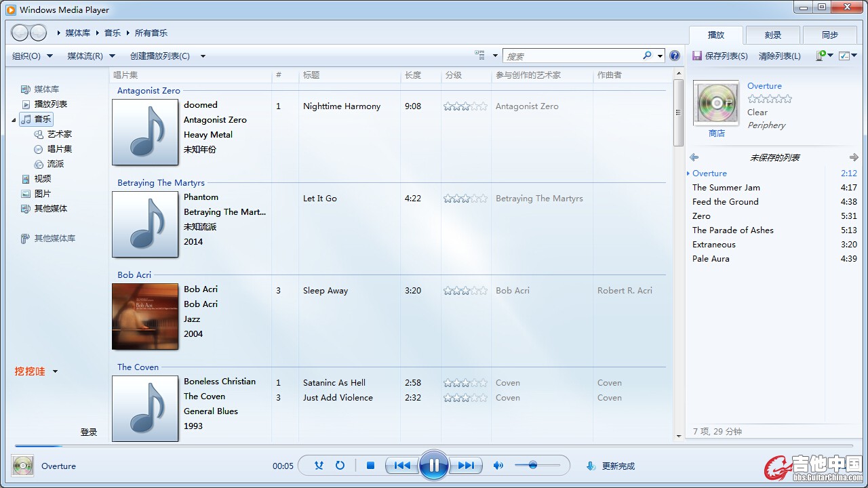Click the now playing album art at bottom left

click(x=22, y=466)
